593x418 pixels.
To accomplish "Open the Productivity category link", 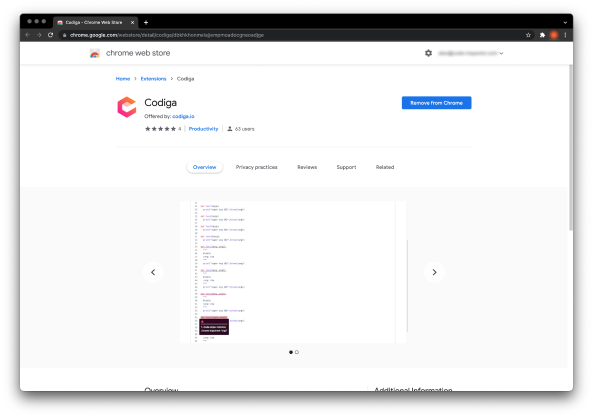I will pyautogui.click(x=203, y=129).
